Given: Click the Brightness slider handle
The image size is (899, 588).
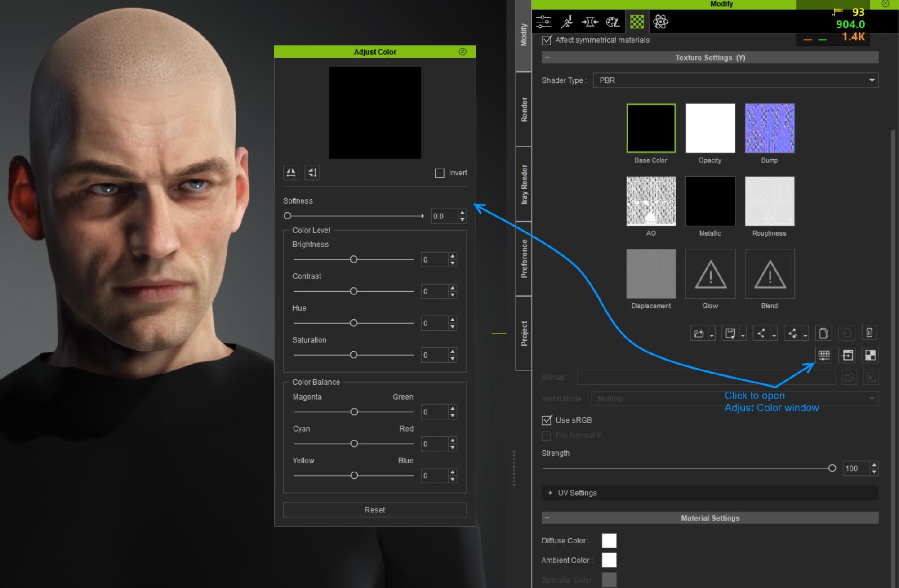Looking at the screenshot, I should pyautogui.click(x=354, y=259).
